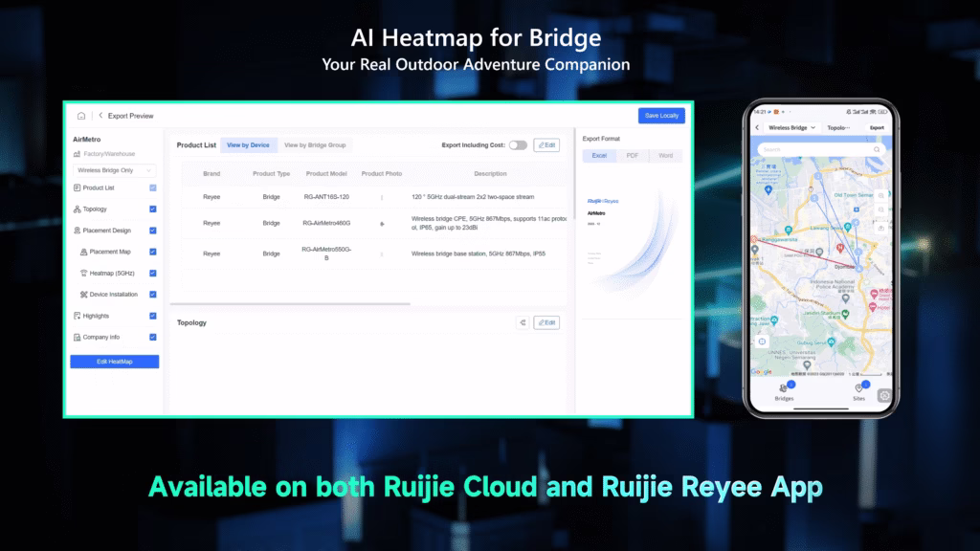The image size is (980, 551).
Task: Tap the search magnifier in the phone map
Action: pyautogui.click(x=877, y=149)
